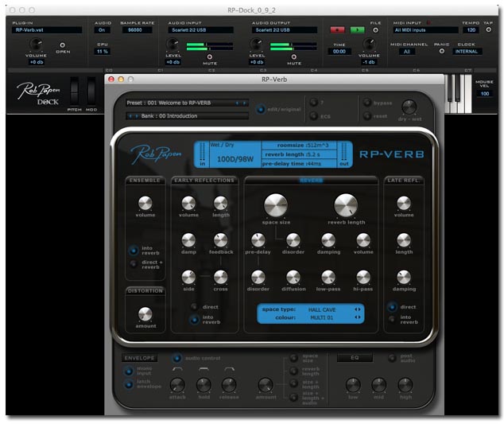The width and height of the screenshot is (504, 424).
Task: Click the Bank 00 Introduction field
Action: (x=187, y=116)
